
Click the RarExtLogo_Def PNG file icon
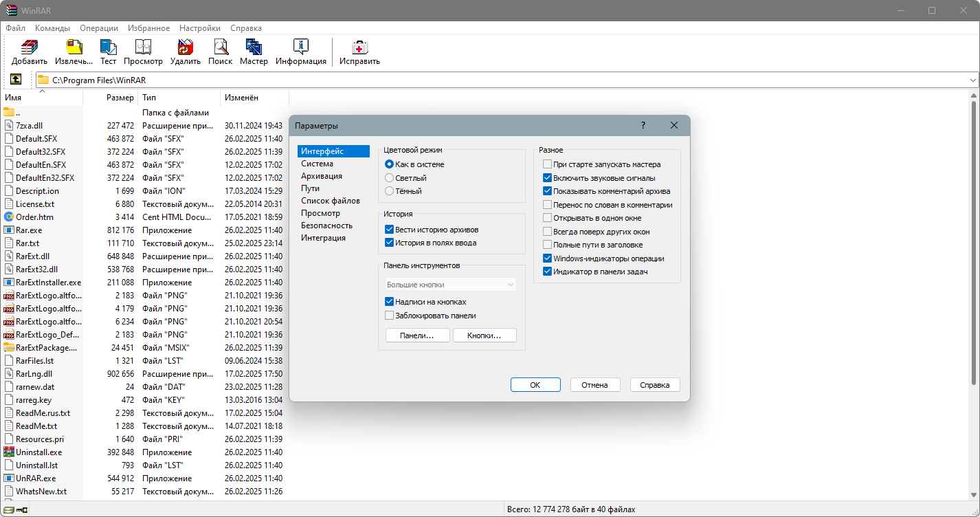9,335
